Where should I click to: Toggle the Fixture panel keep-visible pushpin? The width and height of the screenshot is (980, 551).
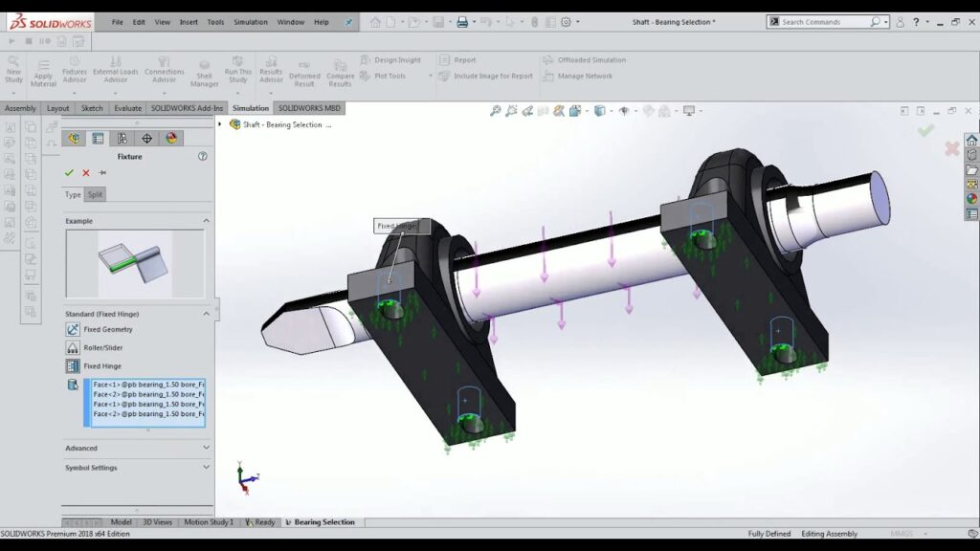(102, 173)
